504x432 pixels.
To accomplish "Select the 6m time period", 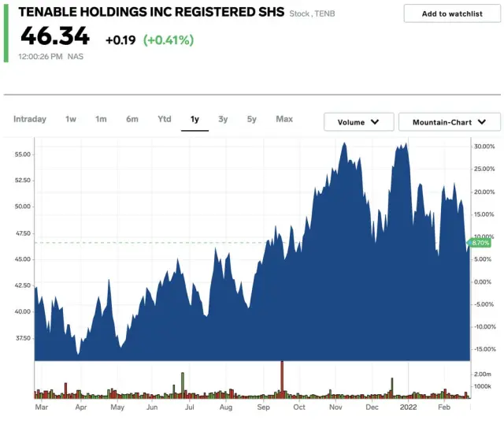I will pos(132,119).
